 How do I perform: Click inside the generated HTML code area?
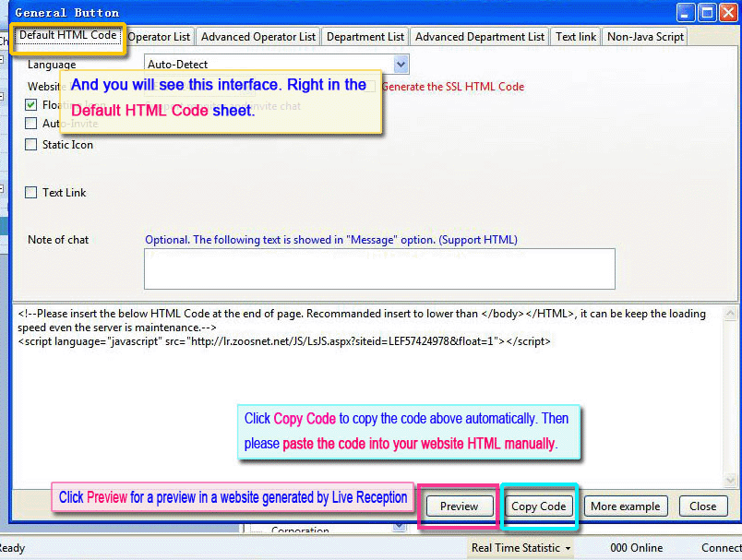coord(368,398)
